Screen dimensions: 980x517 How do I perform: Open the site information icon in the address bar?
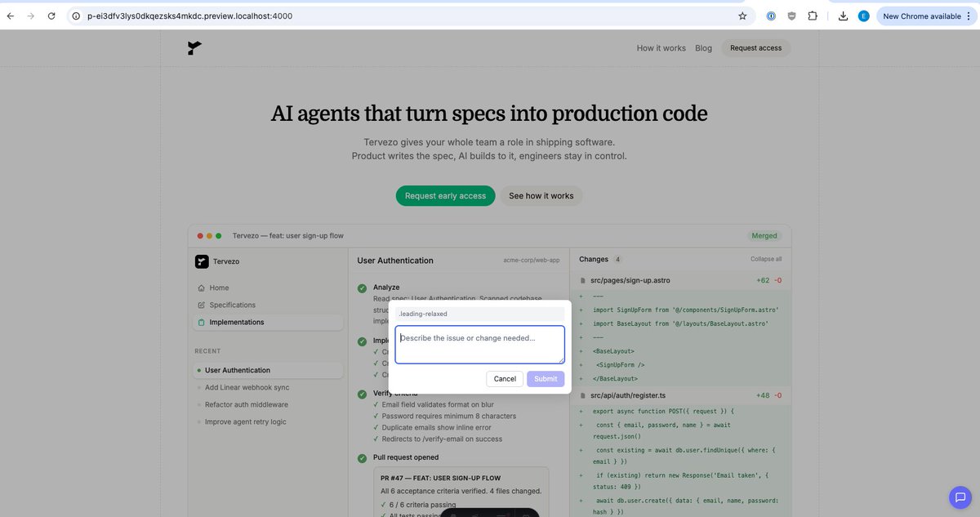75,16
